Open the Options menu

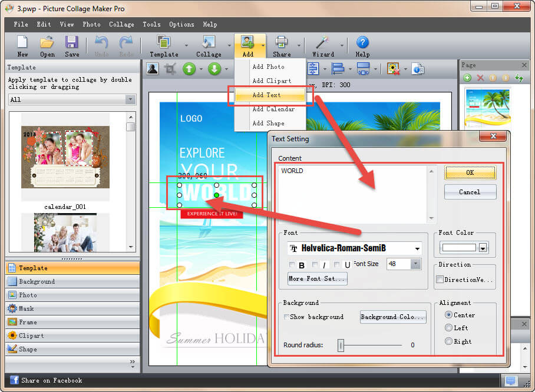point(181,24)
